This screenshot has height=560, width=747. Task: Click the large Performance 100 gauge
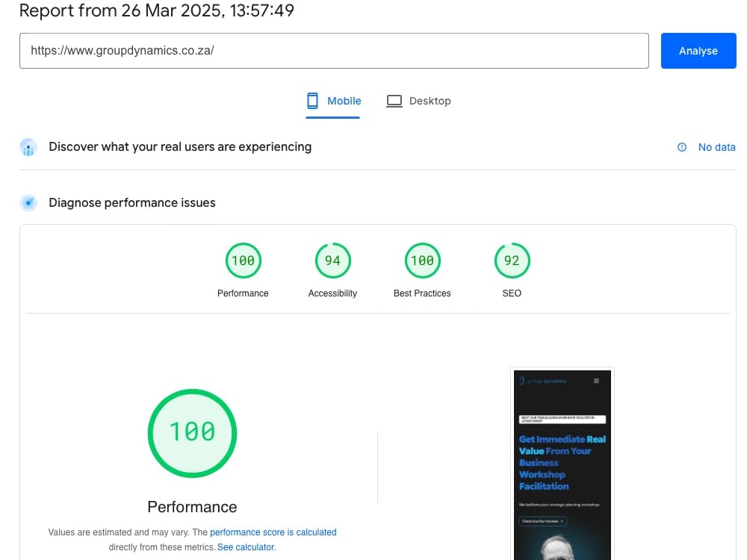tap(193, 433)
